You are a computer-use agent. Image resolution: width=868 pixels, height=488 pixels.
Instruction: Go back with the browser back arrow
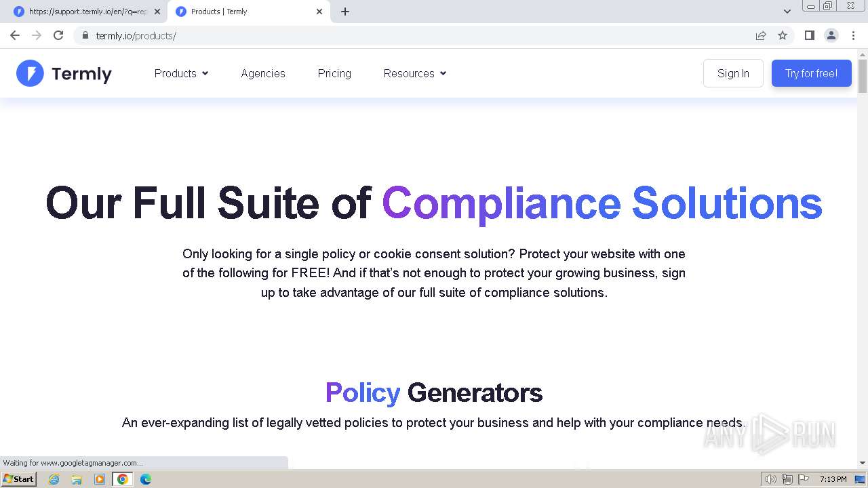coord(15,35)
